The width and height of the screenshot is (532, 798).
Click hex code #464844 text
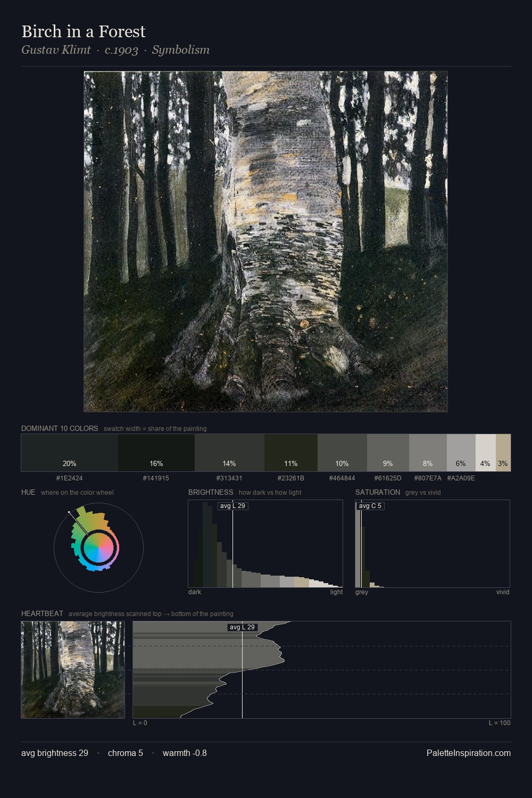point(342,478)
